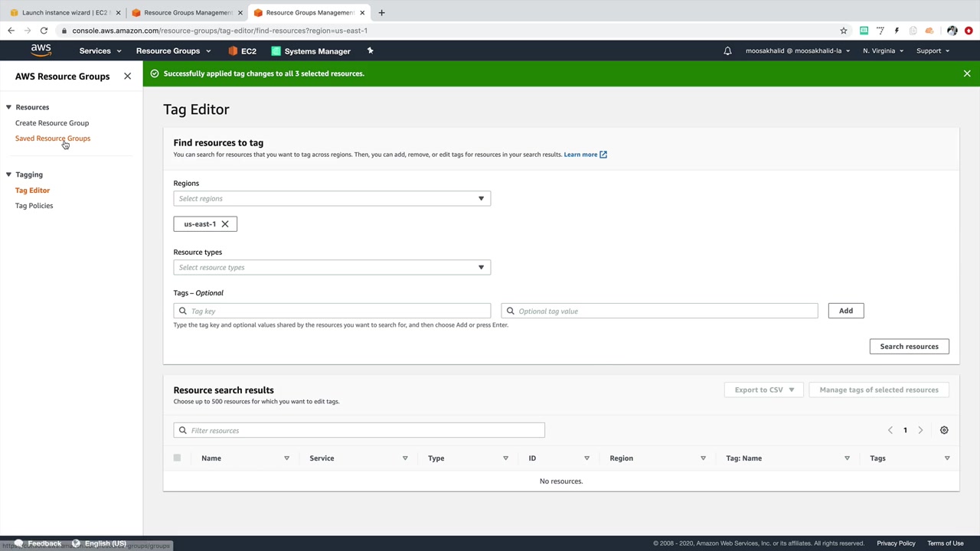Open the moosakhalid account menu
This screenshot has width=980, height=551.
click(798, 51)
